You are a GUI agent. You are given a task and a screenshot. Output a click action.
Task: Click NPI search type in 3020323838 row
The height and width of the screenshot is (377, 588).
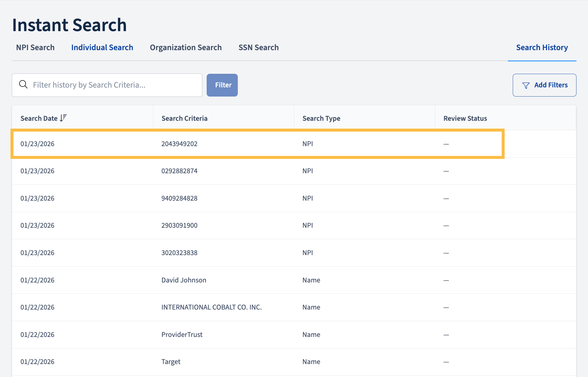(308, 253)
